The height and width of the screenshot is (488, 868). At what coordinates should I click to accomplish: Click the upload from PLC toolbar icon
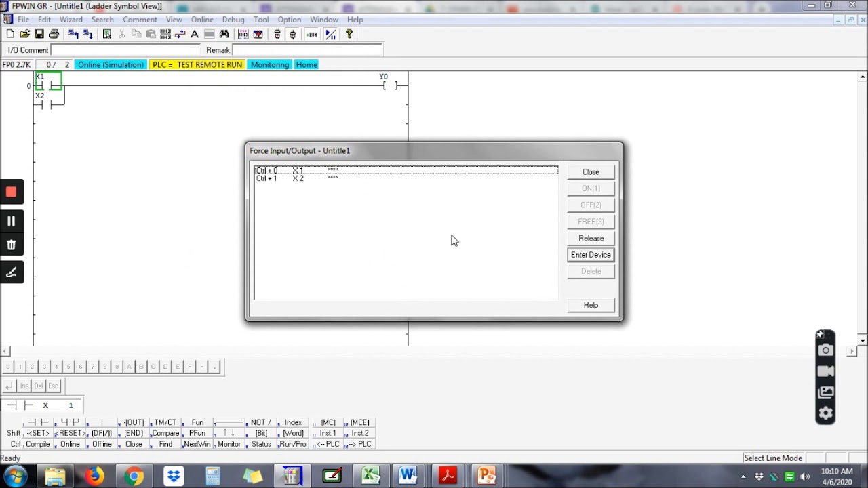73,34
